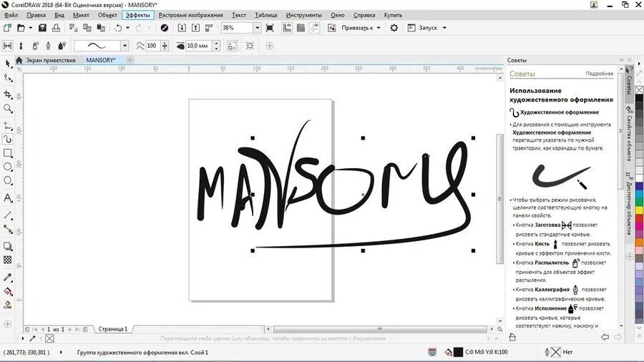The height and width of the screenshot is (362, 644).
Task: Select the Pick (arrow) tool in toolbox
Action: coord(7,64)
